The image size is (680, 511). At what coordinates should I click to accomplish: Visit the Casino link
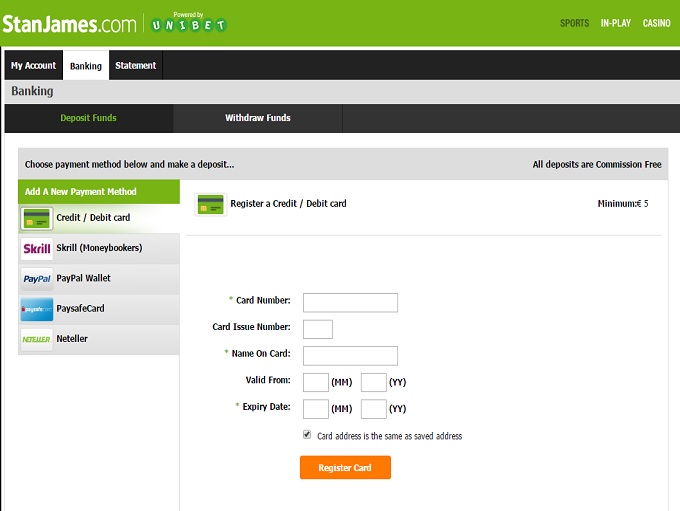click(x=656, y=23)
